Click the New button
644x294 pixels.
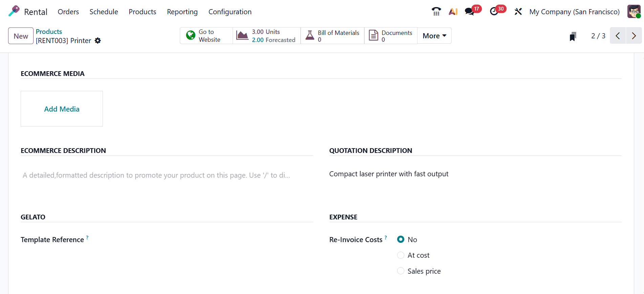21,36
